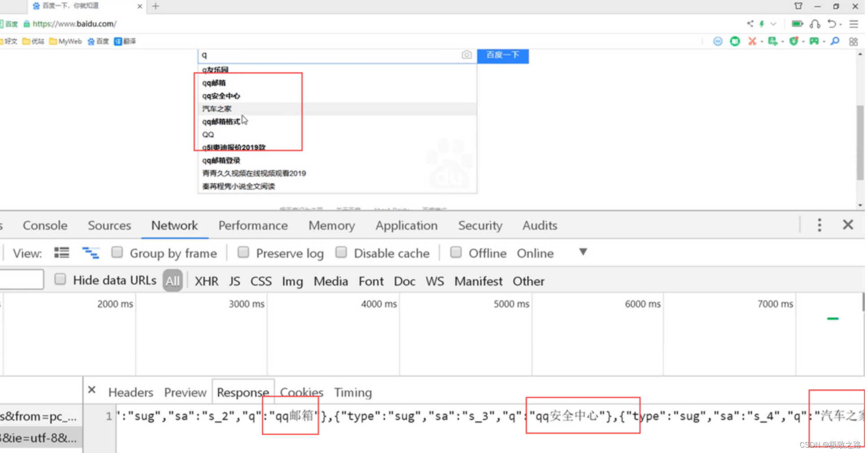Screen dimensions: 868x453
Task: Click the green translate extension icon
Action: click(x=772, y=41)
